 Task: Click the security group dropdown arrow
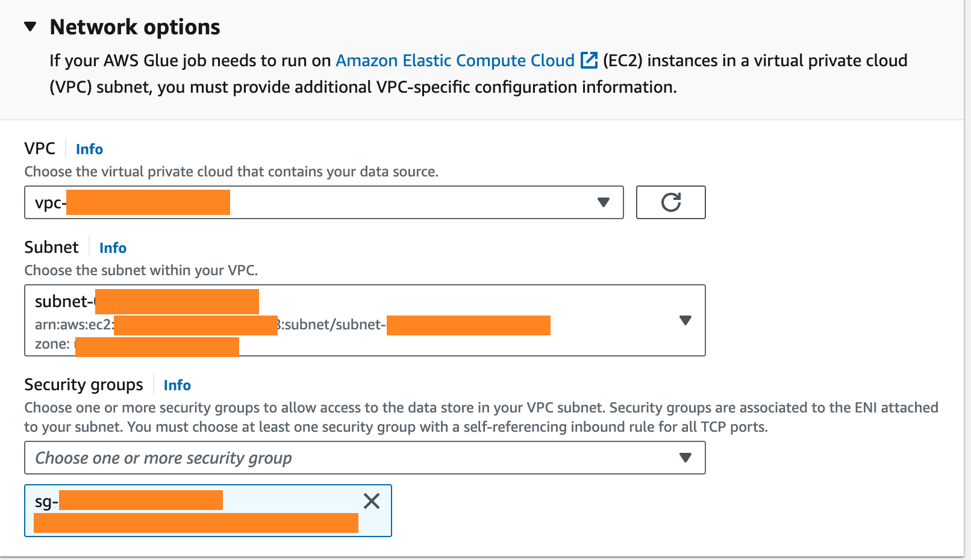(x=685, y=458)
